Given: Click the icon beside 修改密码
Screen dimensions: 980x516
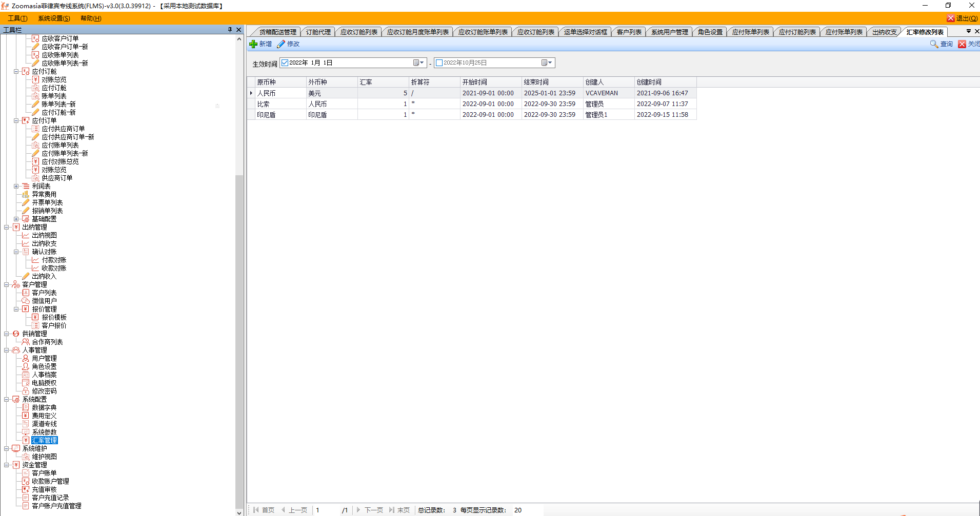Looking at the screenshot, I should click(26, 391).
